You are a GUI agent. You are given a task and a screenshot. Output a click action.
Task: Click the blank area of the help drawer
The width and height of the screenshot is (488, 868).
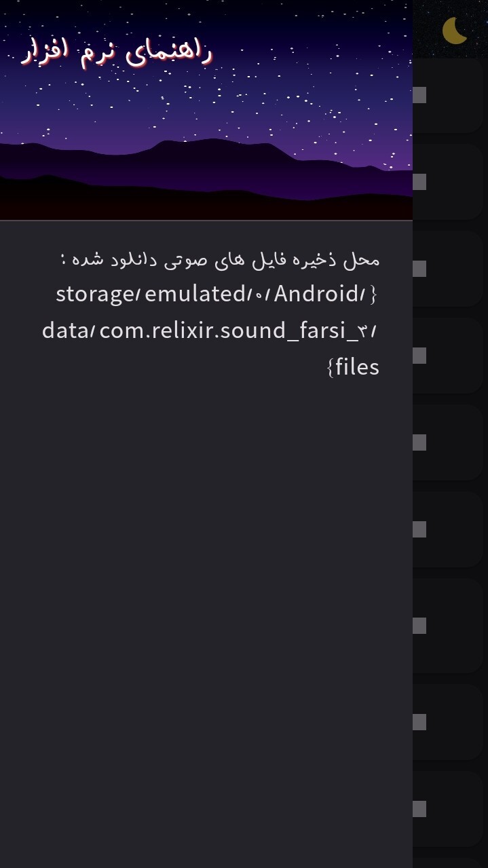click(x=204, y=577)
